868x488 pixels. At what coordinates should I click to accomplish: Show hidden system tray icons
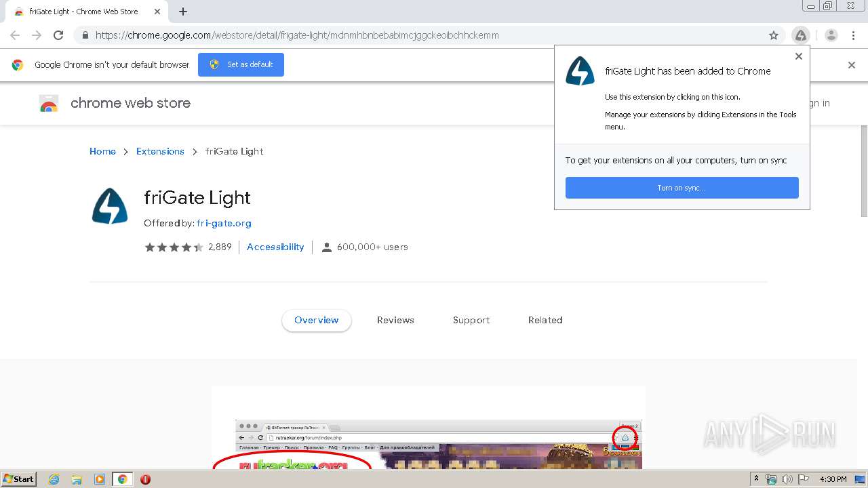(757, 479)
